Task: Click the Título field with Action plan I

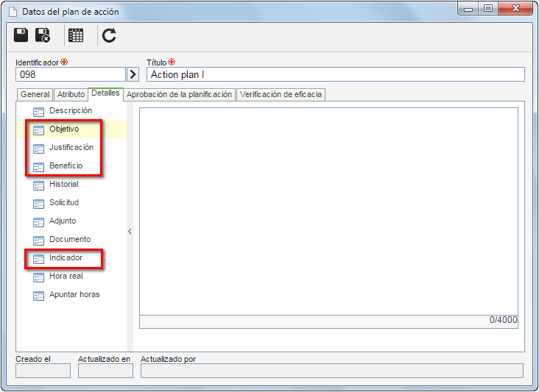Action: point(336,74)
